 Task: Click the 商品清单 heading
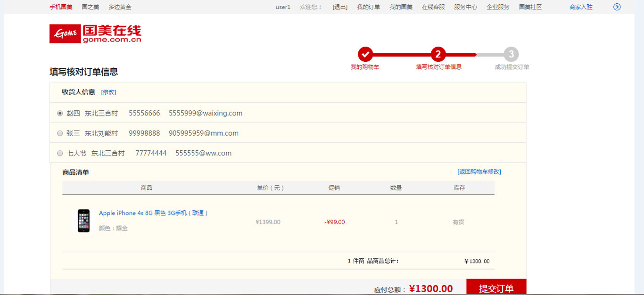coord(75,172)
